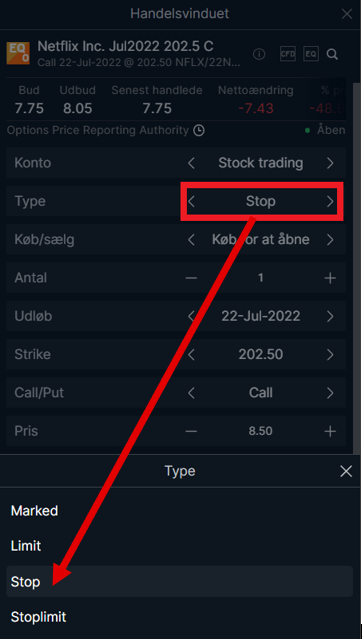Close the Type selection panel
Screen dimensions: 362x639
click(x=346, y=472)
